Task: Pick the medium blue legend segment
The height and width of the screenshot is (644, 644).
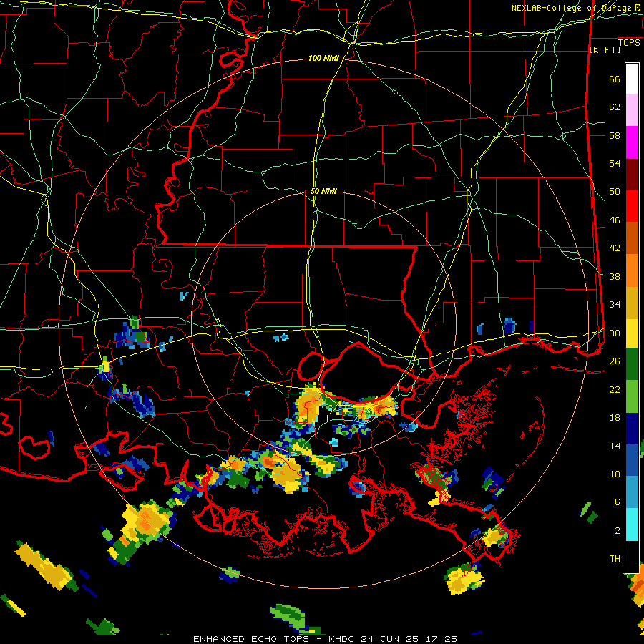Action: click(632, 461)
